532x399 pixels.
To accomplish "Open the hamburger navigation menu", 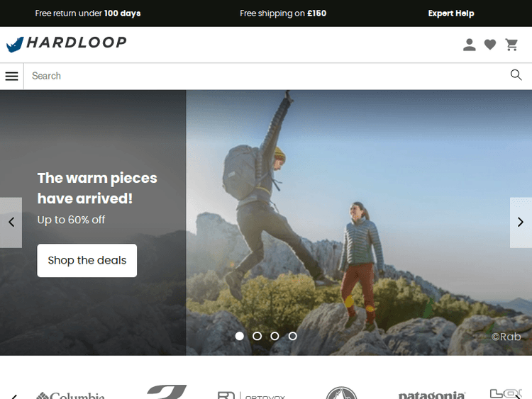I will (11, 76).
